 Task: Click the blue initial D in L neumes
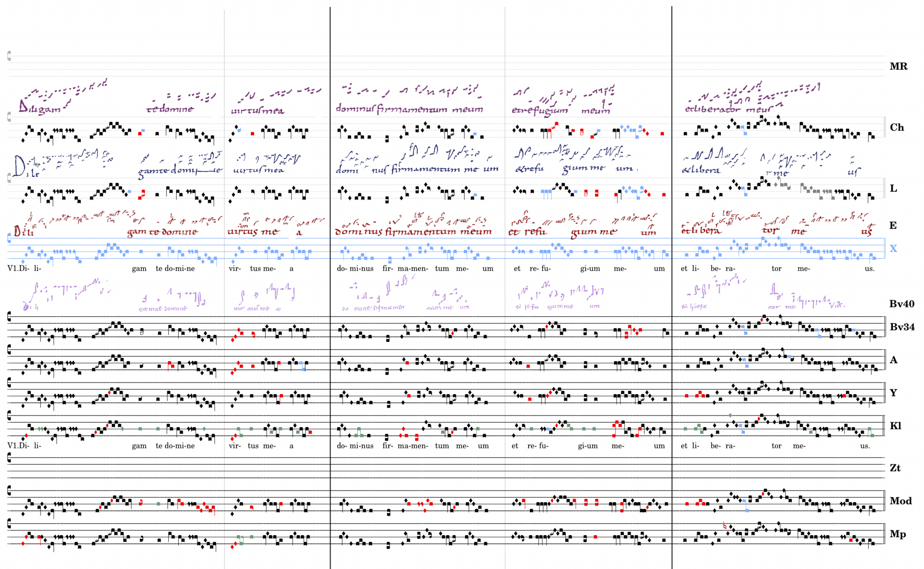19,166
